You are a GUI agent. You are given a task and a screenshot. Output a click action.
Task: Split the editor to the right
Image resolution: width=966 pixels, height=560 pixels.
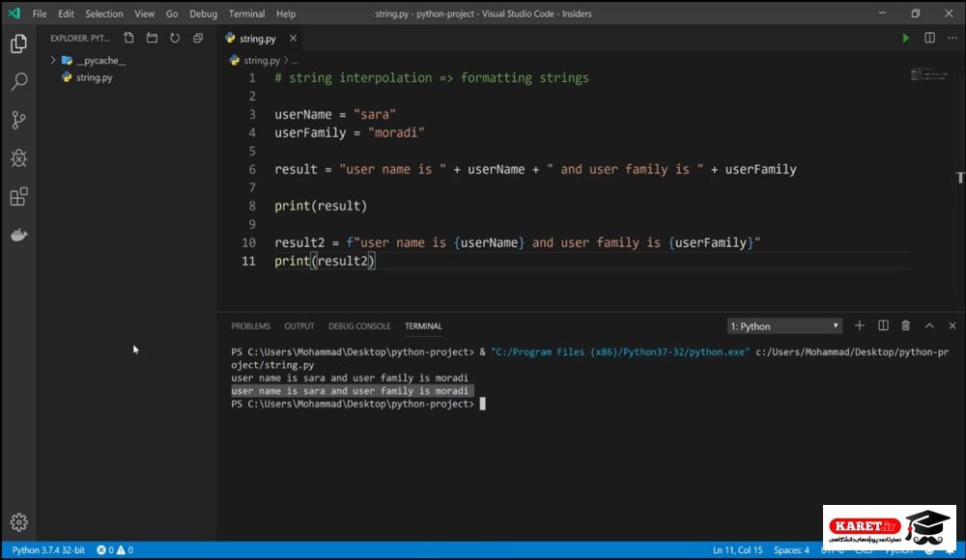(x=929, y=39)
